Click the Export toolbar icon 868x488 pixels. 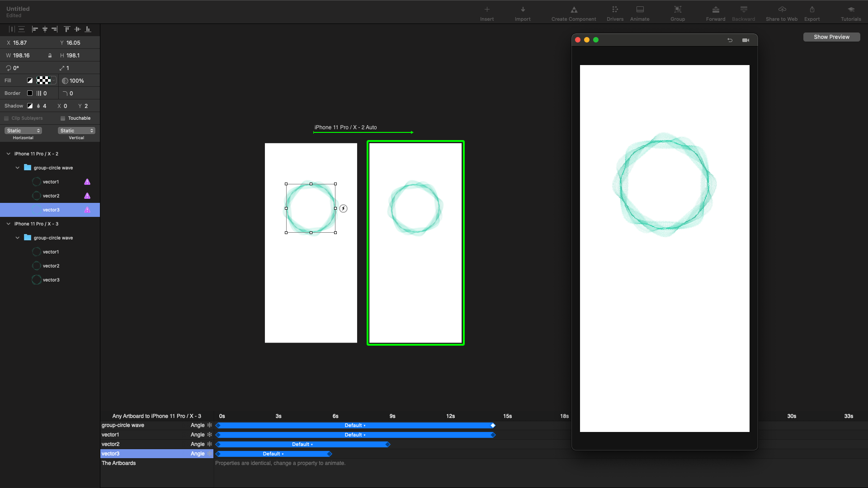pos(812,10)
